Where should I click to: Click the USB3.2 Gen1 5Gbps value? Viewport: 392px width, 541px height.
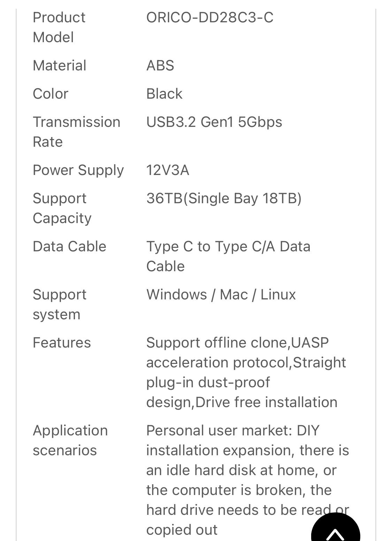click(214, 122)
